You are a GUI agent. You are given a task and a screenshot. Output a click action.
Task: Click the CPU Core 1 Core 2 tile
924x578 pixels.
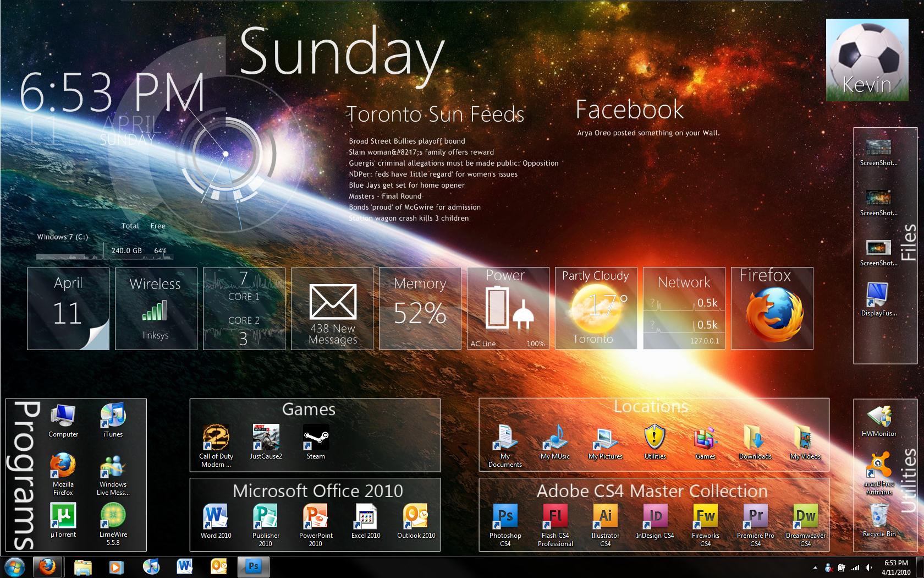tap(244, 308)
